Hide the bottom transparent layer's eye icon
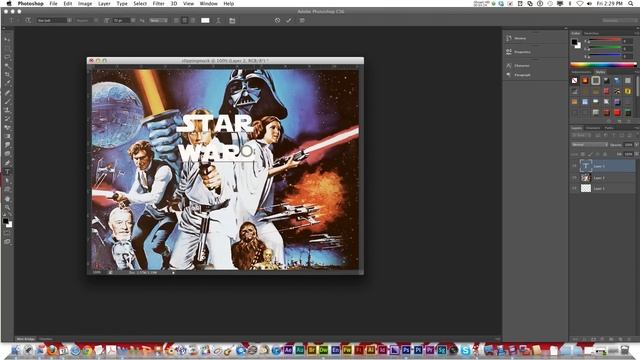This screenshot has height=360, width=640. click(x=574, y=188)
